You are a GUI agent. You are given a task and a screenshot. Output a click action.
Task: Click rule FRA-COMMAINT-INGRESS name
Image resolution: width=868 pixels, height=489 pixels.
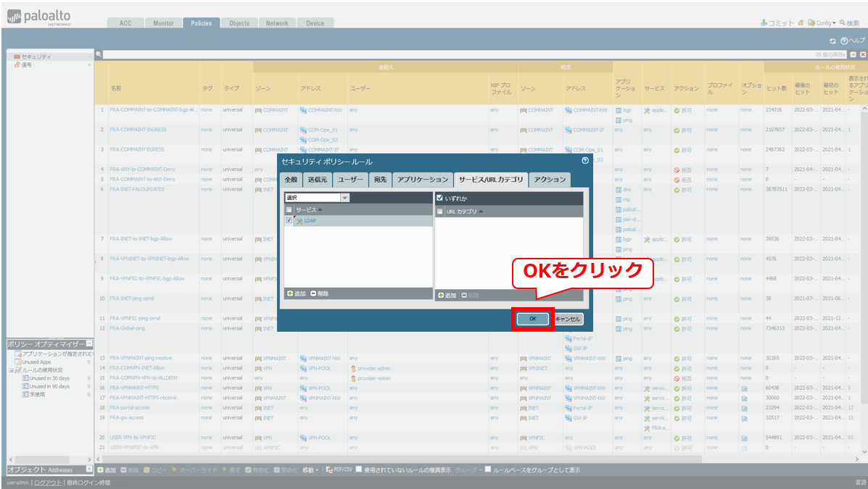point(138,130)
